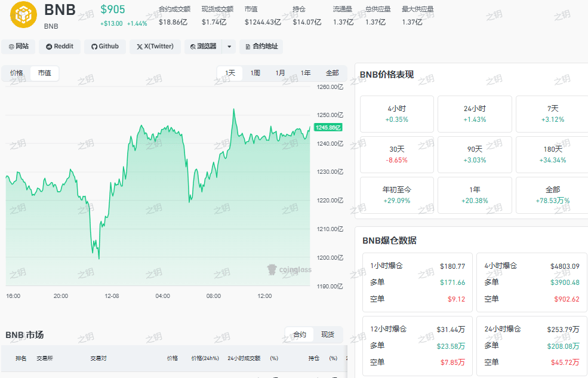Click 4小时 空单 $902.62 value
The image size is (588, 378).
tap(567, 299)
